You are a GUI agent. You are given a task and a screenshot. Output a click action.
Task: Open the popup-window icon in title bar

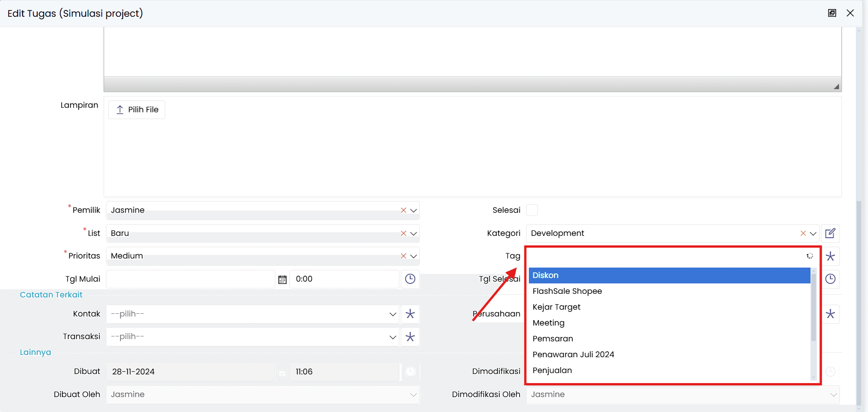pyautogui.click(x=832, y=13)
